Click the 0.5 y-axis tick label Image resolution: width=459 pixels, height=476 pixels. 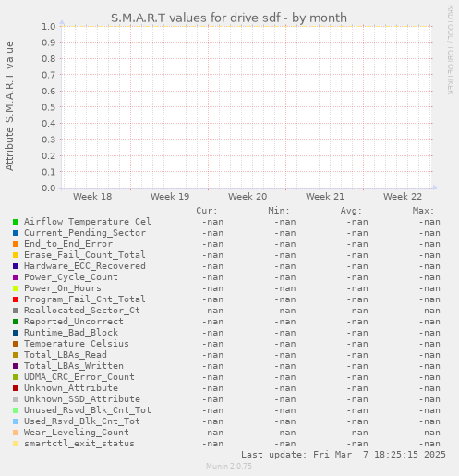point(49,107)
